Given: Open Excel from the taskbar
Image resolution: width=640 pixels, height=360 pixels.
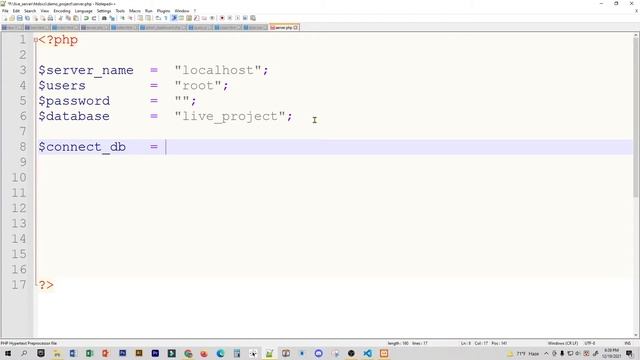Looking at the screenshot, I should tap(89, 353).
